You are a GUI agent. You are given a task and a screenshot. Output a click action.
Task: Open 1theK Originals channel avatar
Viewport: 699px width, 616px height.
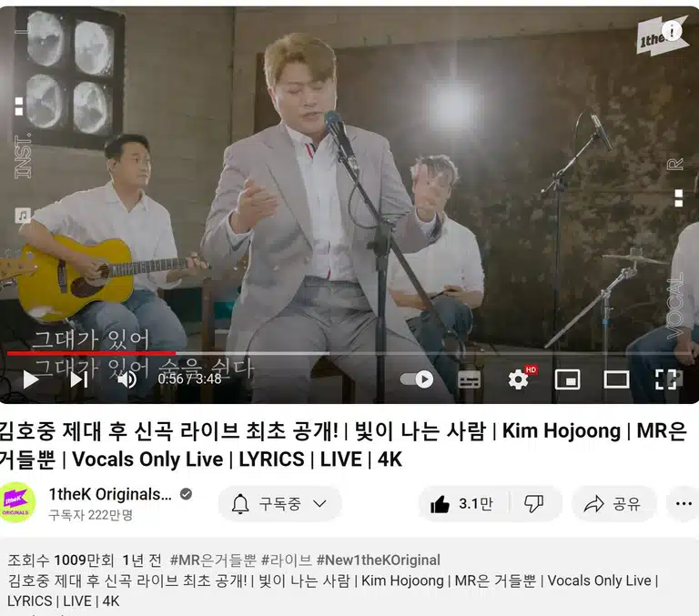[x=16, y=502]
